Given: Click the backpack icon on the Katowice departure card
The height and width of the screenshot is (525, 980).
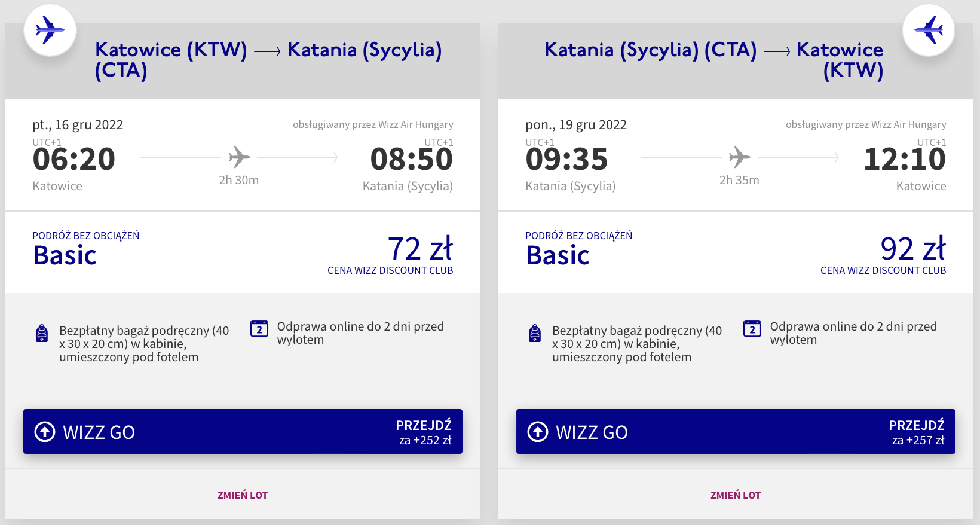Looking at the screenshot, I should pos(42,333).
